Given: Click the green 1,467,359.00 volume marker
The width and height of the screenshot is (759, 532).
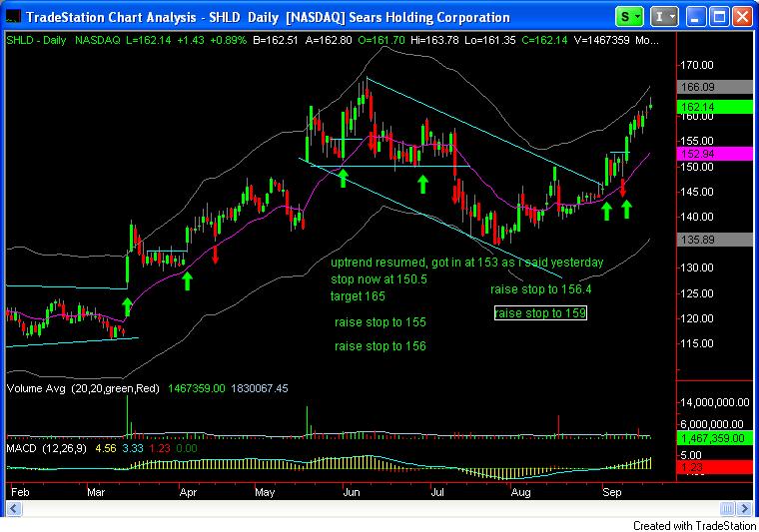Looking at the screenshot, I should (714, 438).
